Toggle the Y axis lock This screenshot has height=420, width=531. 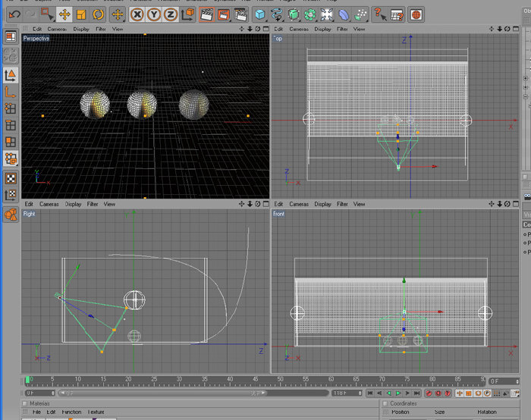click(154, 14)
